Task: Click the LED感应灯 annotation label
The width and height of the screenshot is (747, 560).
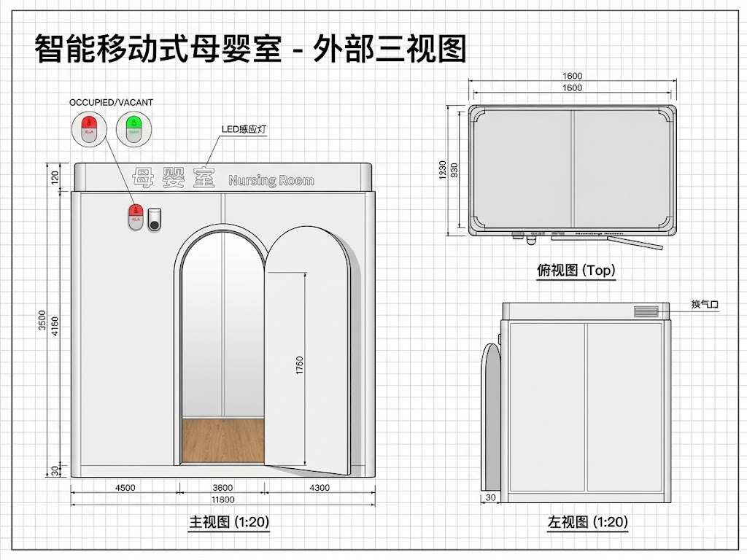Action: [x=244, y=129]
